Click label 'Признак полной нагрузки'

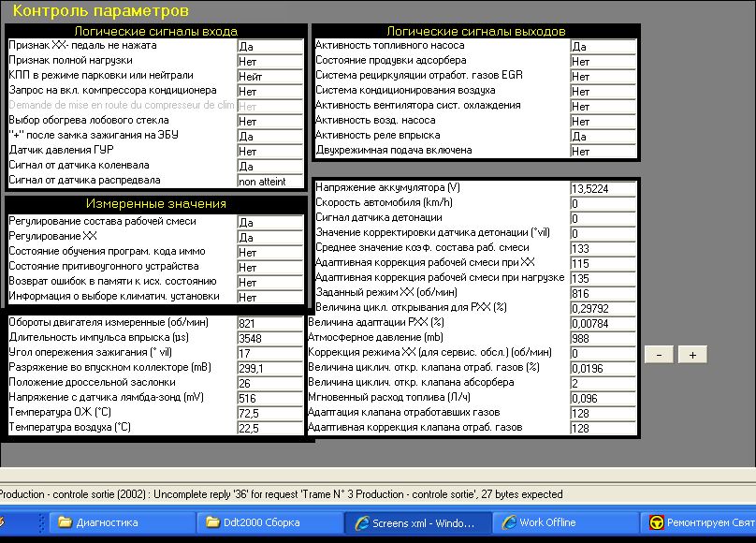tap(70, 60)
